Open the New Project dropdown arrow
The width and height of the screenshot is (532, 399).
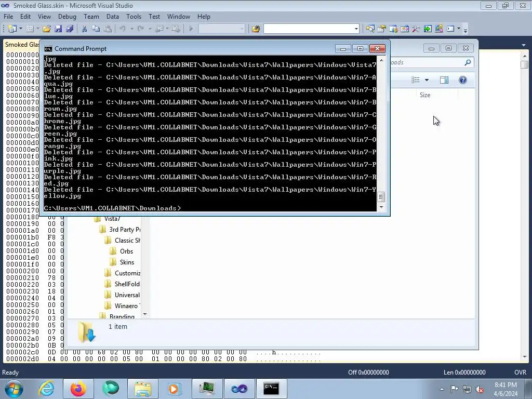[x=21, y=29]
